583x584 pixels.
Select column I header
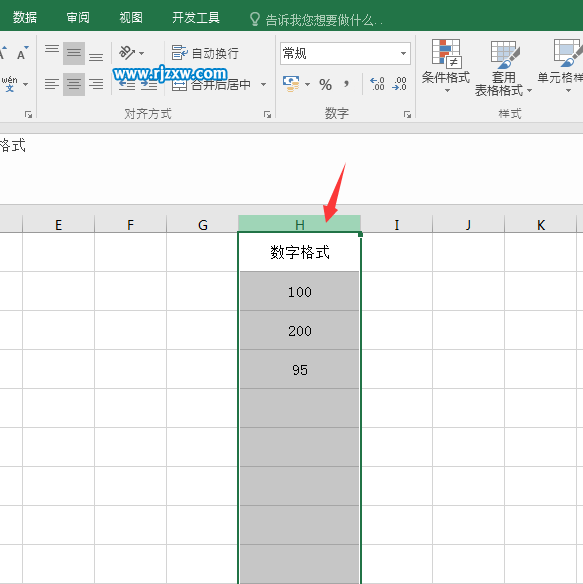[x=397, y=225]
